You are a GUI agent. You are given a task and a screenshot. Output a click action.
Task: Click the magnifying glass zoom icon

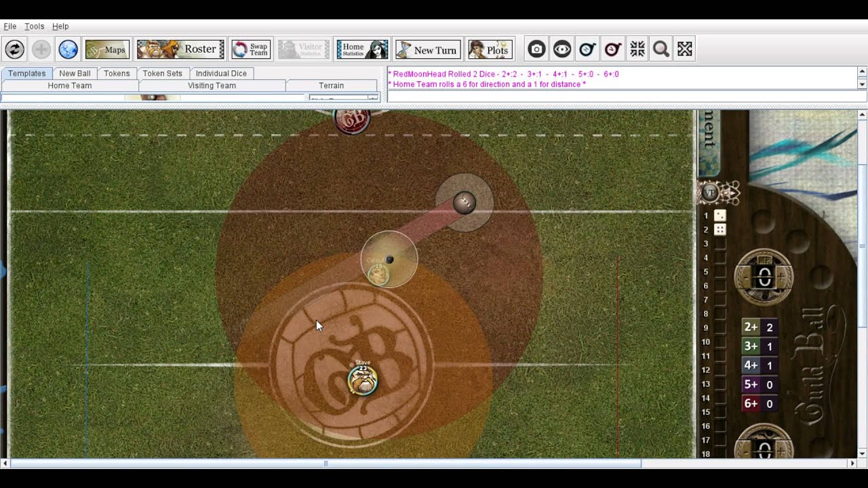click(661, 49)
